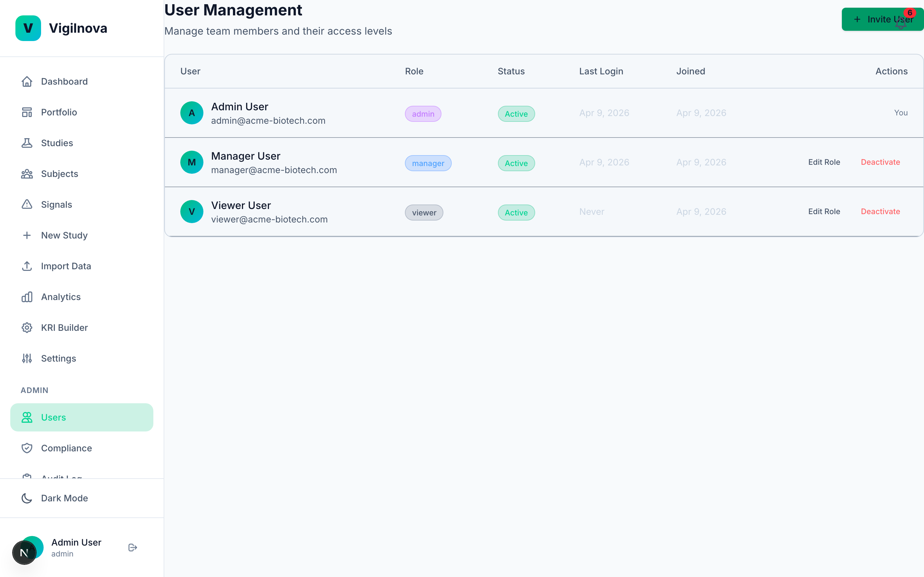This screenshot has width=924, height=577.
Task: Click the Active status pill for Manager User
Action: [516, 163]
